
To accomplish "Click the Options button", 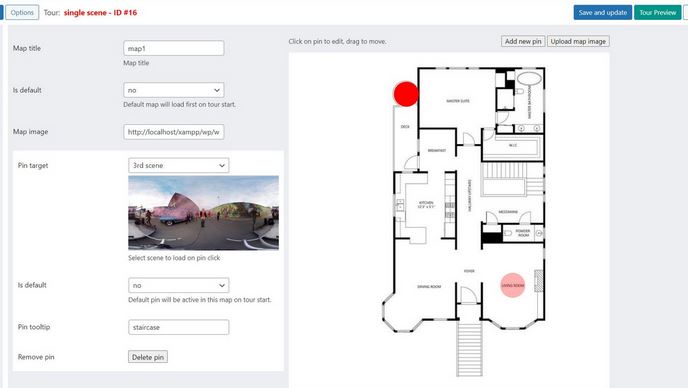I will 22,12.
